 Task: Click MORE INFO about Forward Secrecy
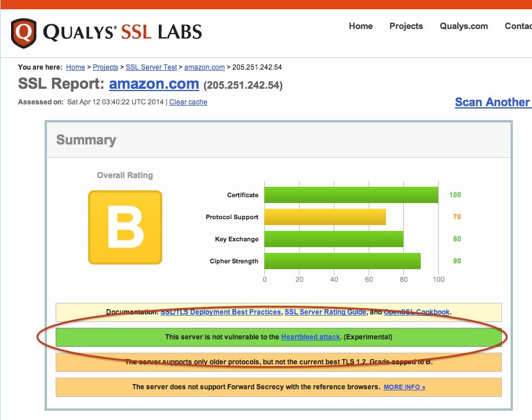[405, 387]
